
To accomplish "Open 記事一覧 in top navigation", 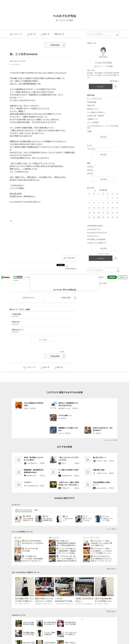I will pyautogui.click(x=32, y=34).
